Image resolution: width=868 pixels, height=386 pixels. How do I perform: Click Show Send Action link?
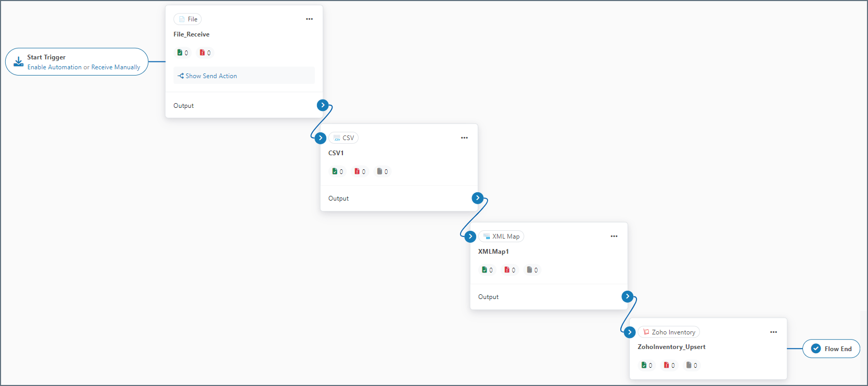pos(207,76)
